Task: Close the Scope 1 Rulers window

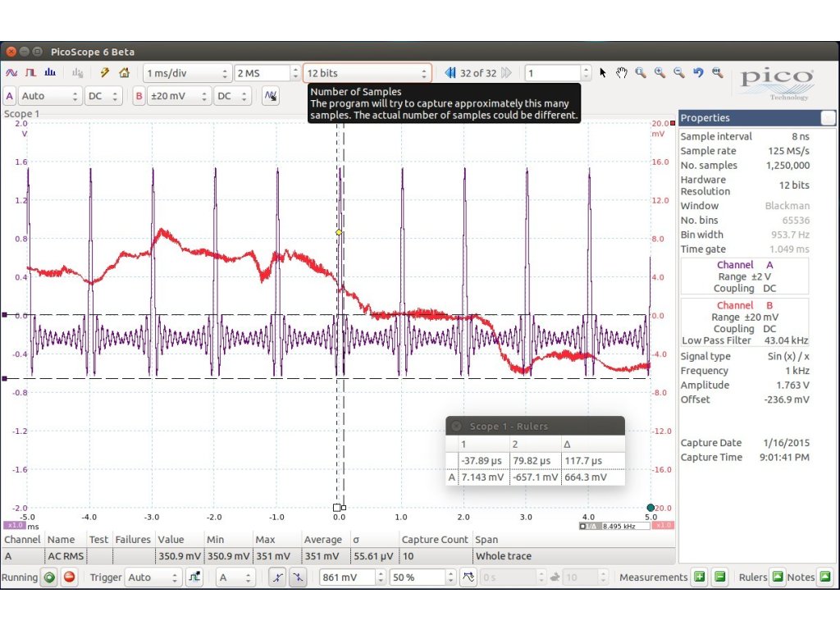Action: [456, 427]
